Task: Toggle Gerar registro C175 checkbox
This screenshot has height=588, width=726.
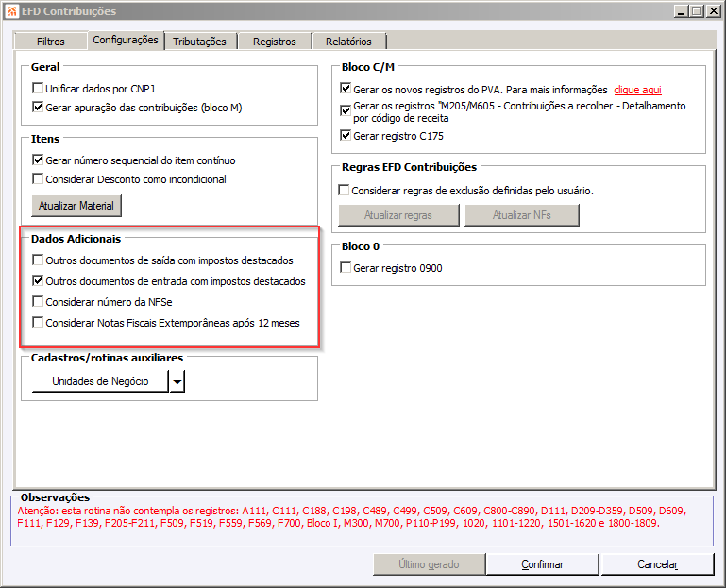Action: tap(346, 135)
